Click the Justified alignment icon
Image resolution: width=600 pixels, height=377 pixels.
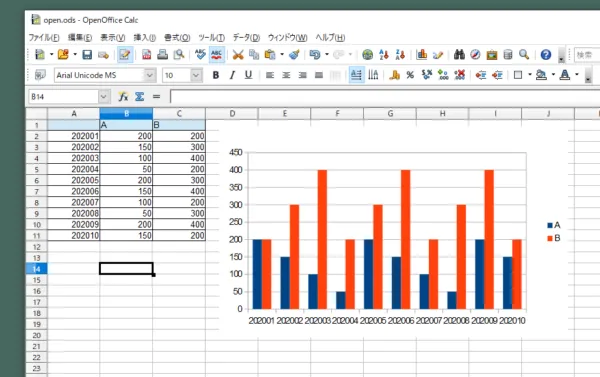tap(319, 75)
